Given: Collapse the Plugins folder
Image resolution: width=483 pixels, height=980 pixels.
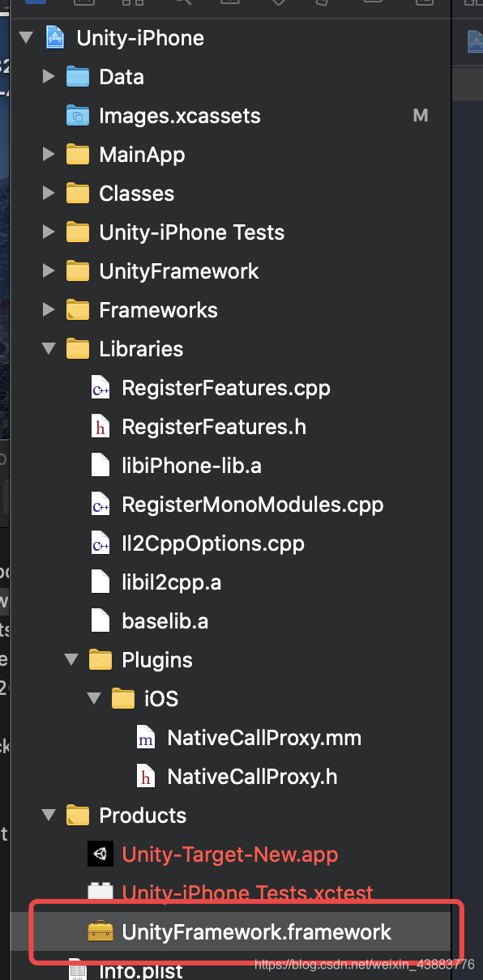Looking at the screenshot, I should (71, 660).
